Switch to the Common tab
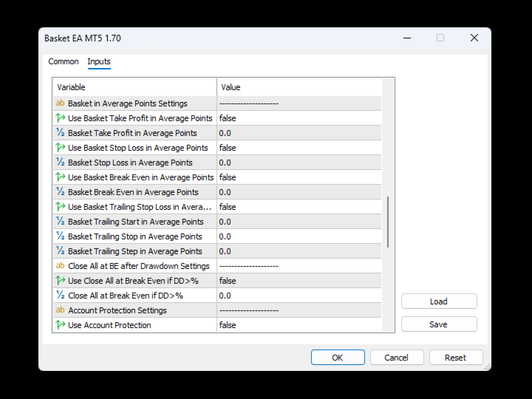Viewport: 532px width, 399px height. pyautogui.click(x=64, y=61)
